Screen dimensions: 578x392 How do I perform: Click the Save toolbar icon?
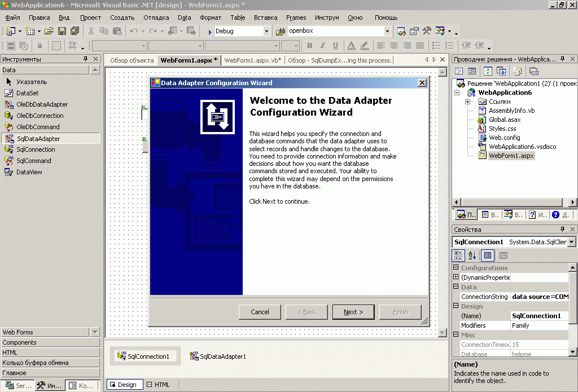[x=62, y=32]
